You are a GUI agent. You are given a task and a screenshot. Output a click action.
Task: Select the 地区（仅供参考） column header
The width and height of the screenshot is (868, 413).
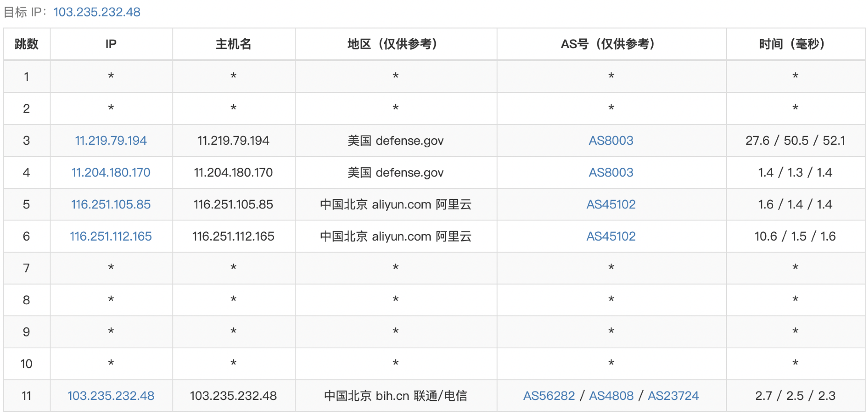point(395,44)
